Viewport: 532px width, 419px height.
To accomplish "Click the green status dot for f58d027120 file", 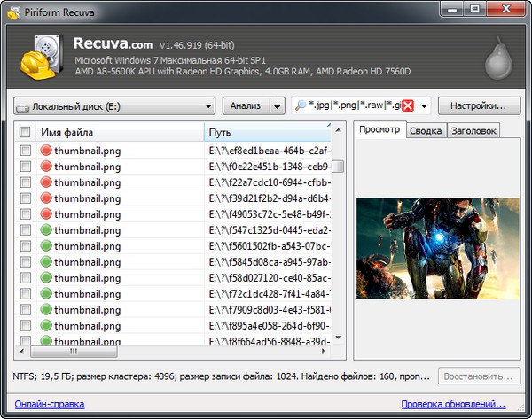I will (46, 277).
